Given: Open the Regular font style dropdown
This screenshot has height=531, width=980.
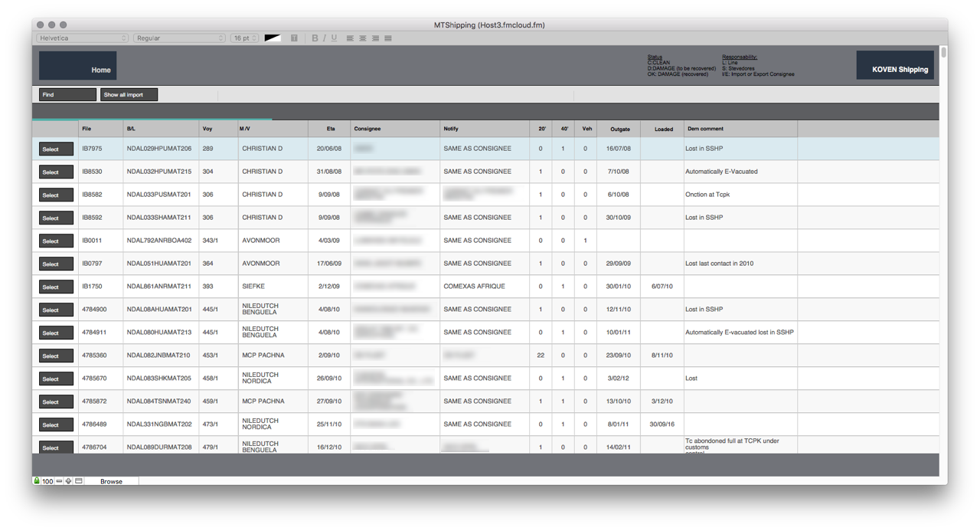Looking at the screenshot, I should click(x=180, y=38).
